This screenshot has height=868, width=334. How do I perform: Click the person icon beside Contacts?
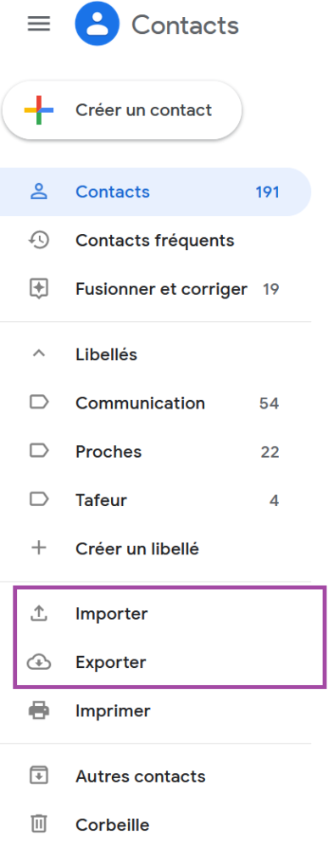39,192
